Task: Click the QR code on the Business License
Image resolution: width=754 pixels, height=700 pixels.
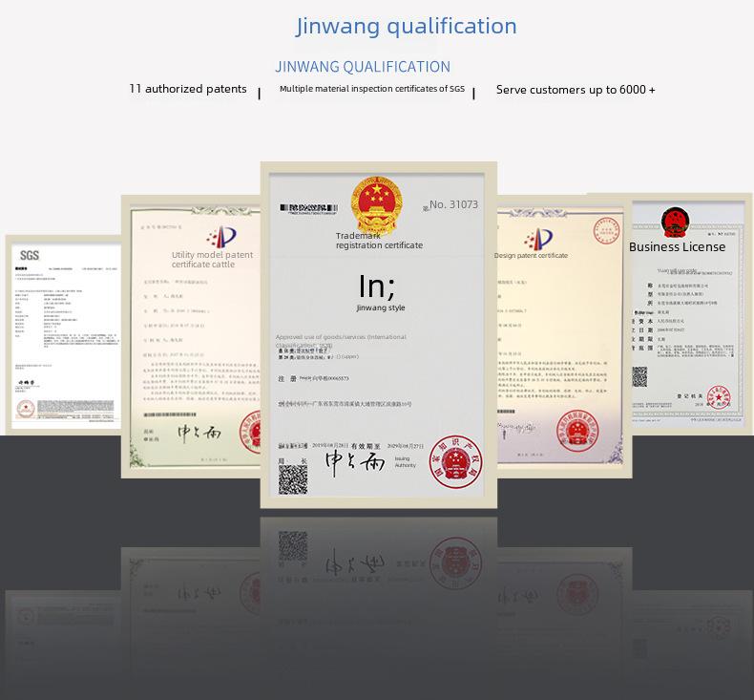Action: (x=639, y=376)
